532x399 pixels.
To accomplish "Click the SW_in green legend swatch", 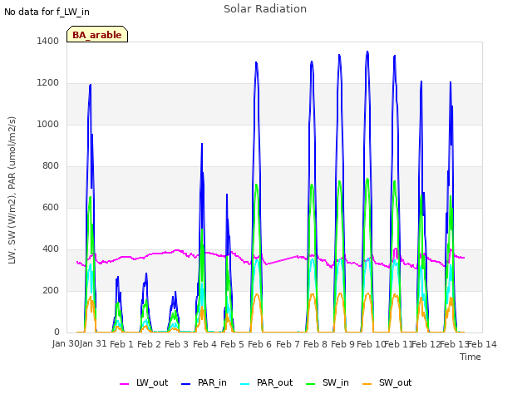I will tap(310, 384).
